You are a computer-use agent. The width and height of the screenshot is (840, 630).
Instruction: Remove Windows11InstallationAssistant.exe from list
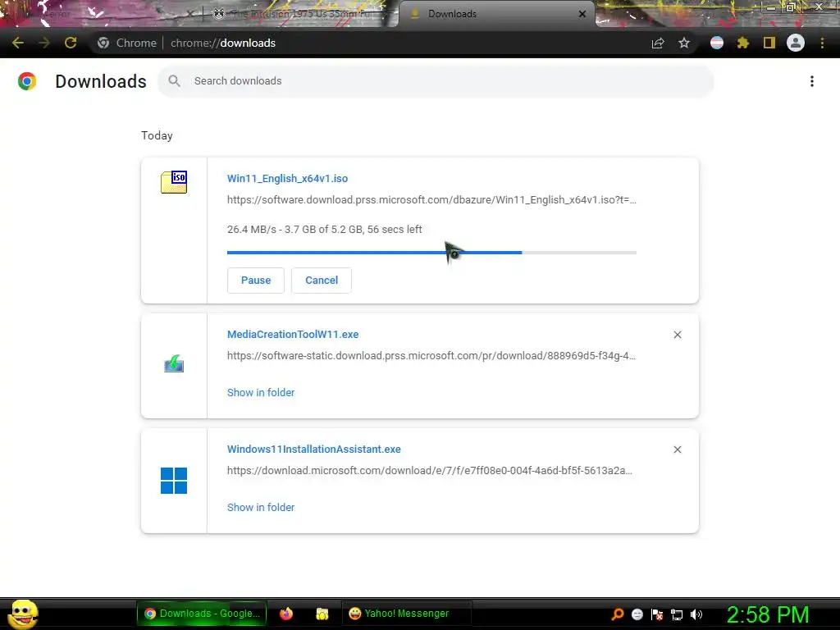(x=678, y=450)
